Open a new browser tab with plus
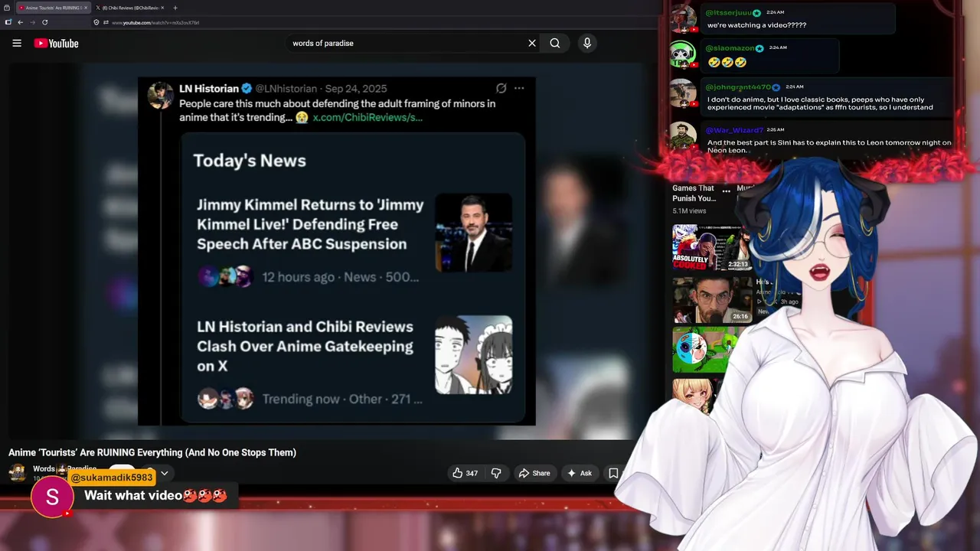Image resolution: width=980 pixels, height=551 pixels. pyautogui.click(x=175, y=8)
